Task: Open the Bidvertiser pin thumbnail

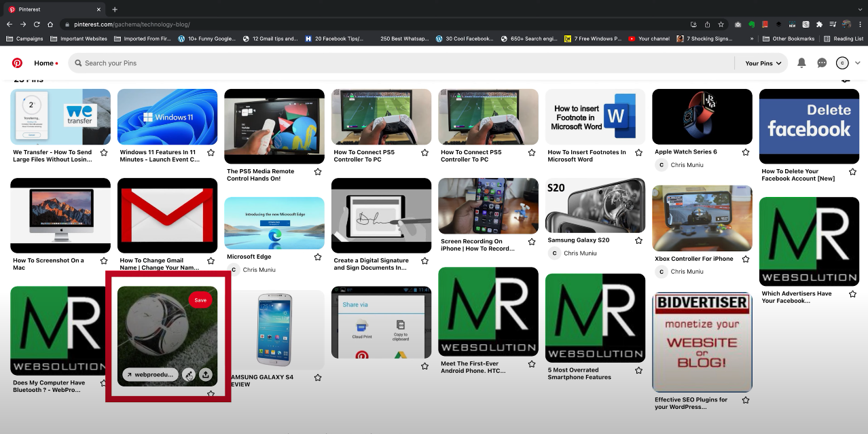Action: tap(702, 342)
